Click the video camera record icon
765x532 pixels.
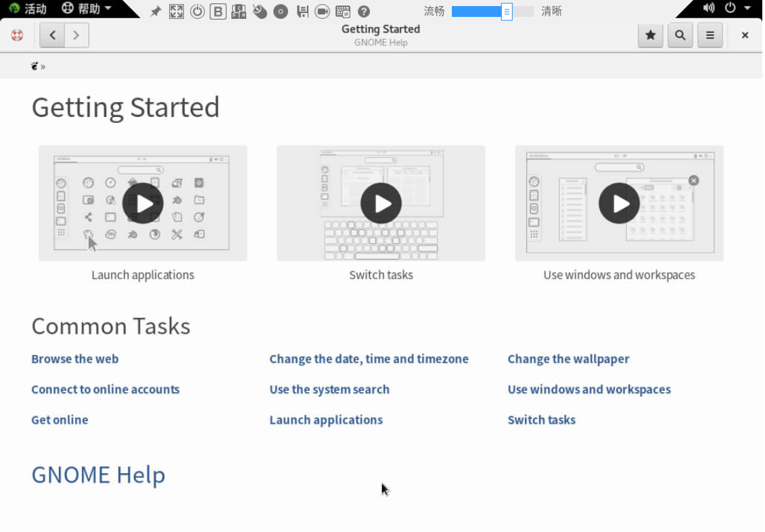coord(322,11)
